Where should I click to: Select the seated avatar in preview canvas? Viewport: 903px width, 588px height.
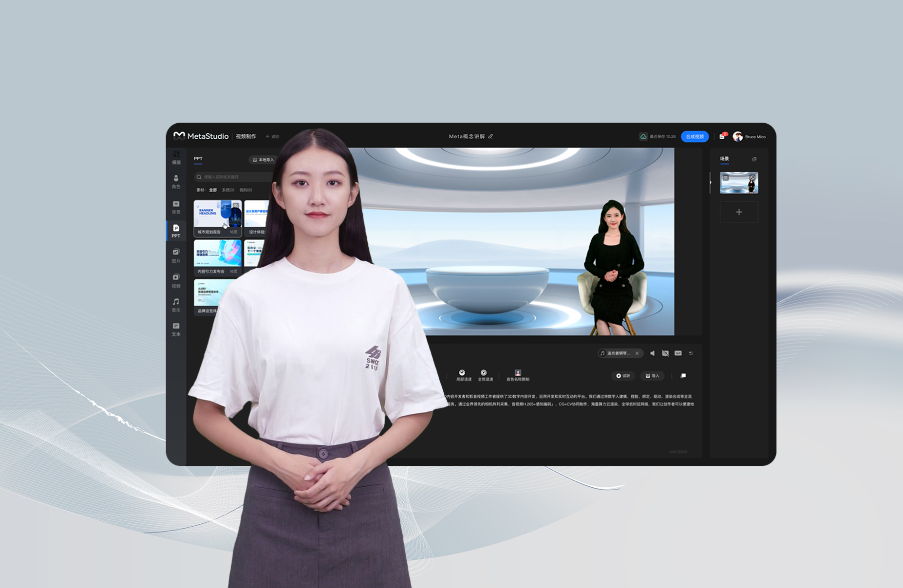click(x=614, y=267)
